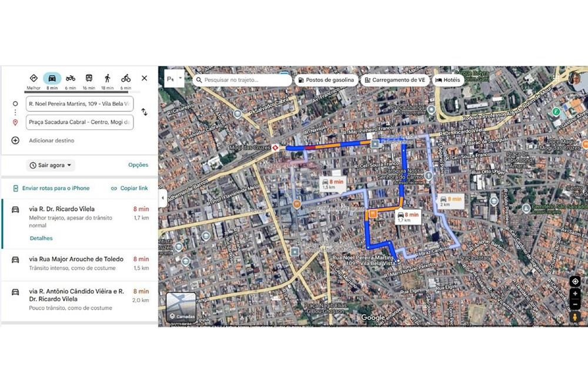The image size is (588, 392).
Task: Filter by Postos de gasolina
Action: pyautogui.click(x=326, y=80)
